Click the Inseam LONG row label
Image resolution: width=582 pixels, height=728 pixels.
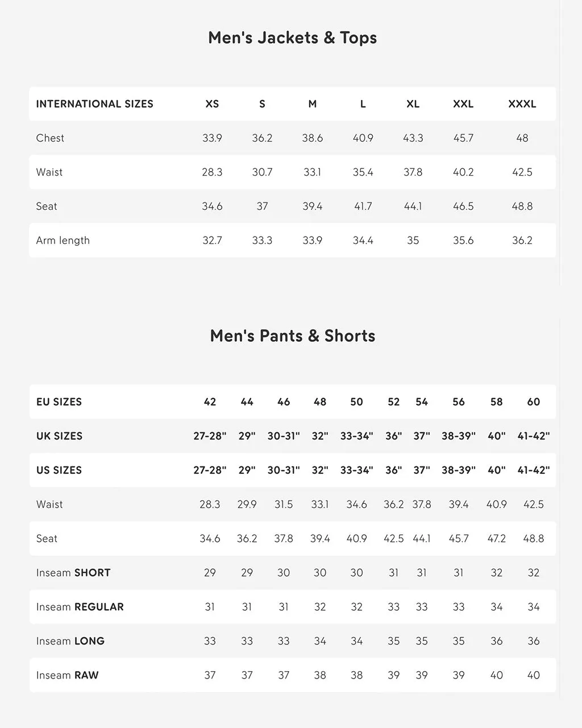[x=70, y=641]
